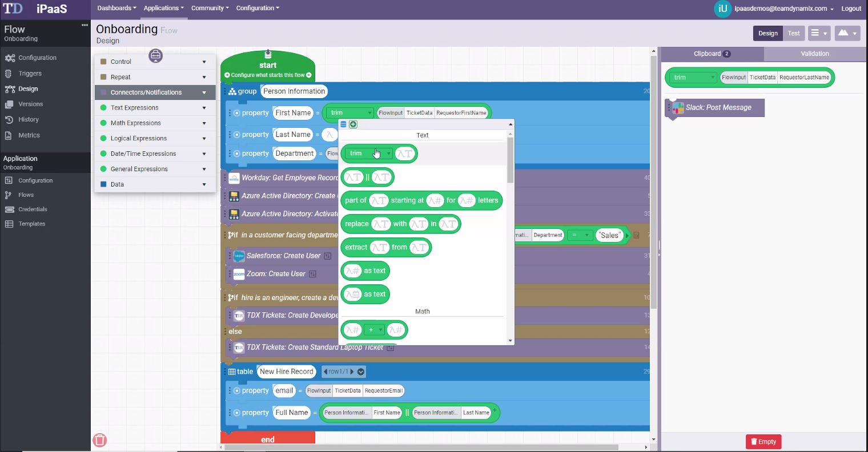
Task: Open the Community menu
Action: (x=210, y=9)
